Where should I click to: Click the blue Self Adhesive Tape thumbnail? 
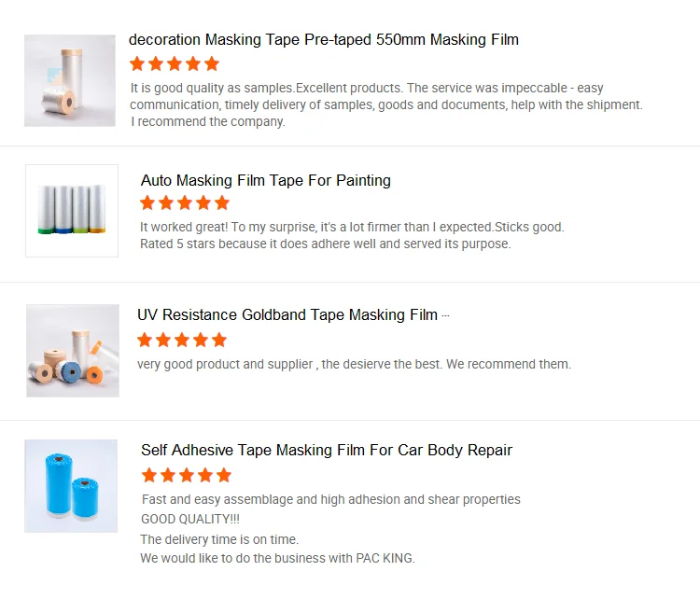tap(71, 485)
